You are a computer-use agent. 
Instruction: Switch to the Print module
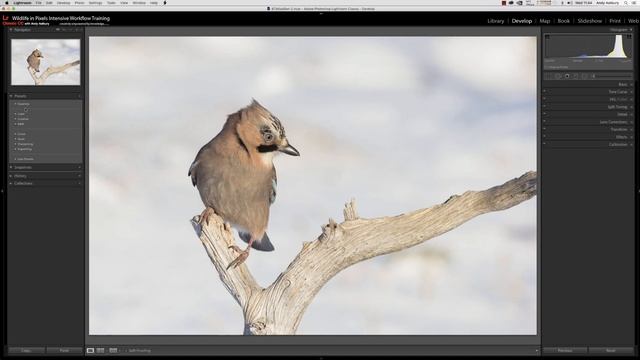[x=615, y=21]
